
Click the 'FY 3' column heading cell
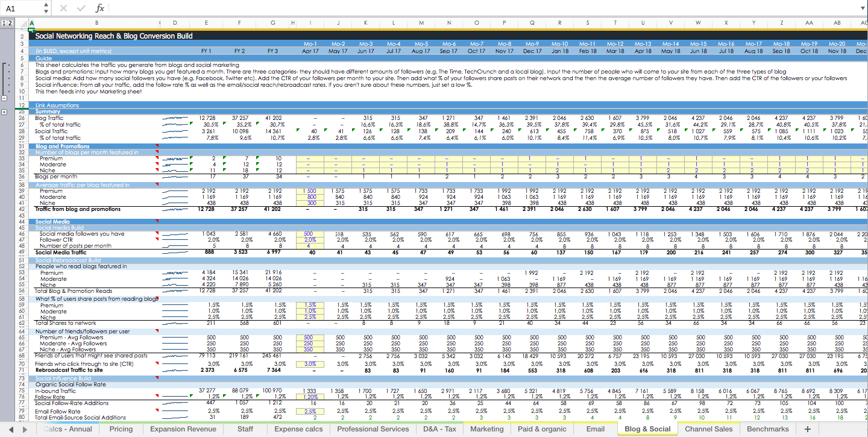click(273, 51)
